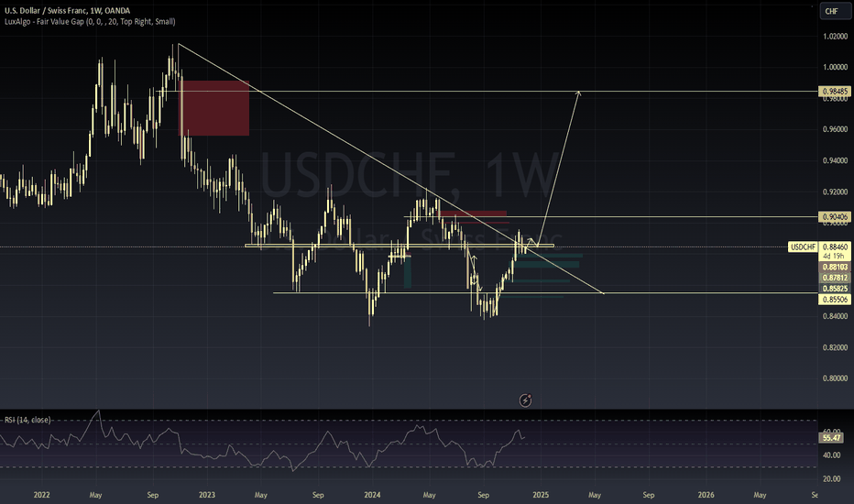Click the 20.00 RSI scale tick

pyautogui.click(x=832, y=479)
